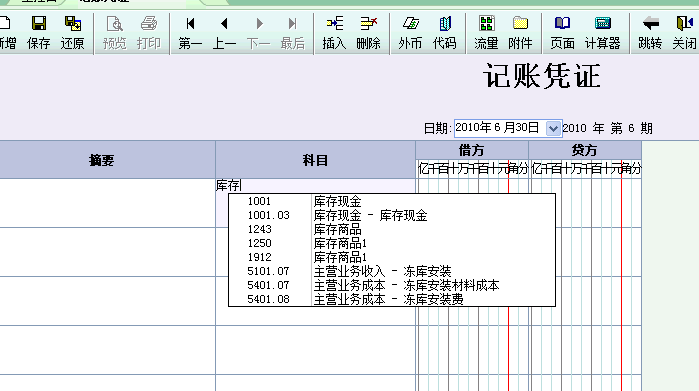Open 外币 foreign currency tool
Viewport: 699px width, 391px height.
pyautogui.click(x=410, y=33)
